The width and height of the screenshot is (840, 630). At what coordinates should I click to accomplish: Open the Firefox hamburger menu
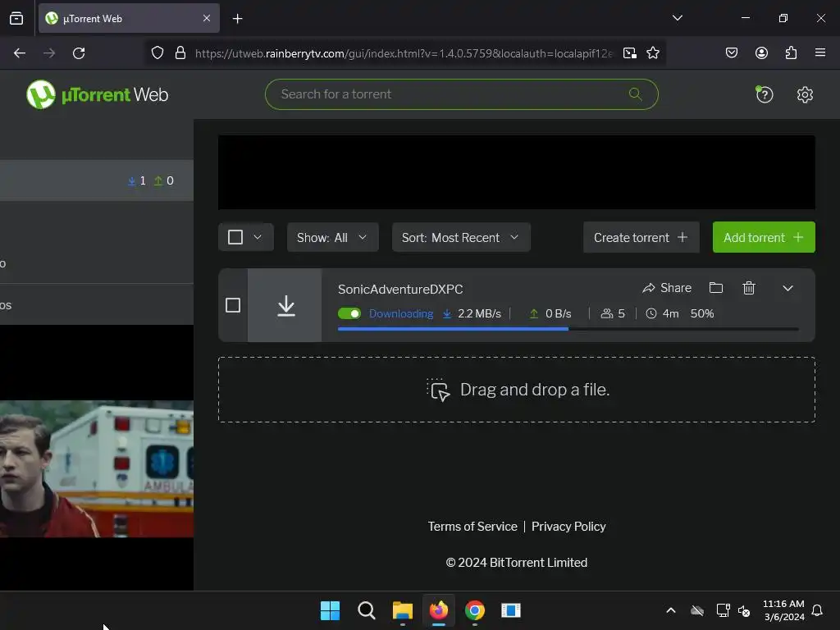820,53
